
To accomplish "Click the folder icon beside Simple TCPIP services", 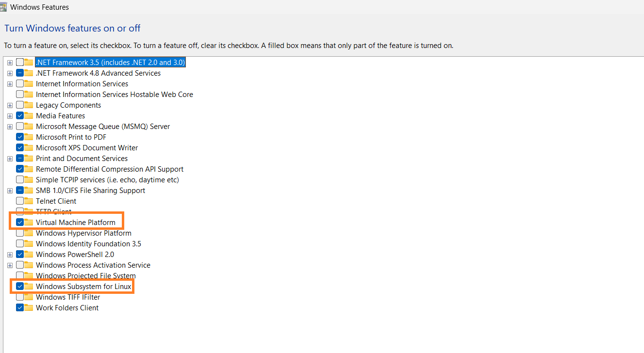I will pos(29,179).
